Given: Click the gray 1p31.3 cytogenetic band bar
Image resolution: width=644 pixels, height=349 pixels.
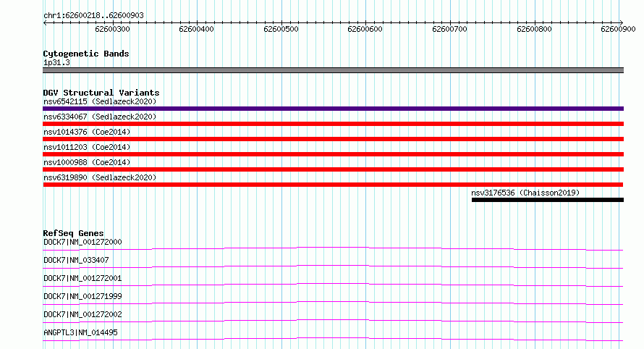Looking at the screenshot, I should (333, 70).
